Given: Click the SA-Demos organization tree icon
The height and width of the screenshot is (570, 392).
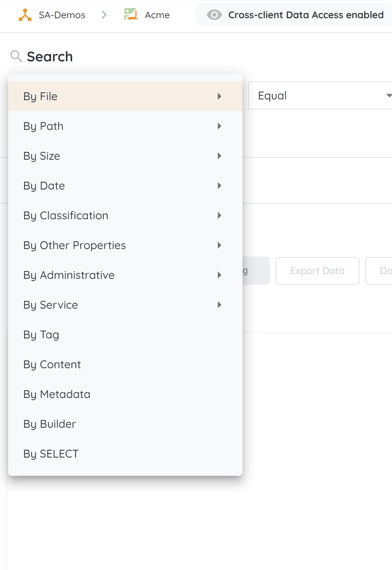Looking at the screenshot, I should (x=25, y=15).
